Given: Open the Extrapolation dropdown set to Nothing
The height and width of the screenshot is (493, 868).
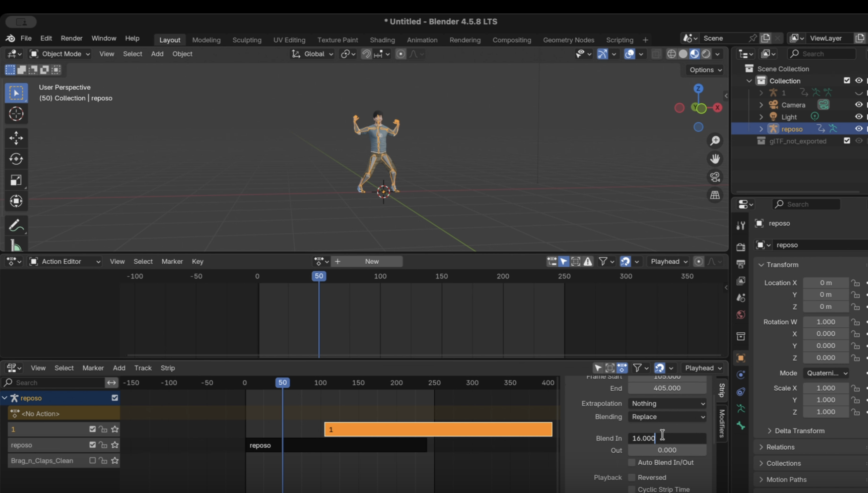Looking at the screenshot, I should click(667, 404).
